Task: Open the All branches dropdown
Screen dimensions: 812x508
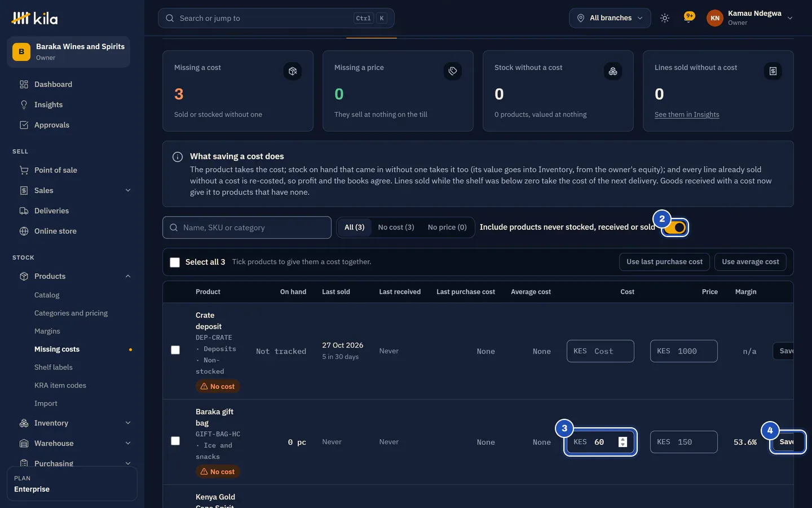Action: point(610,18)
